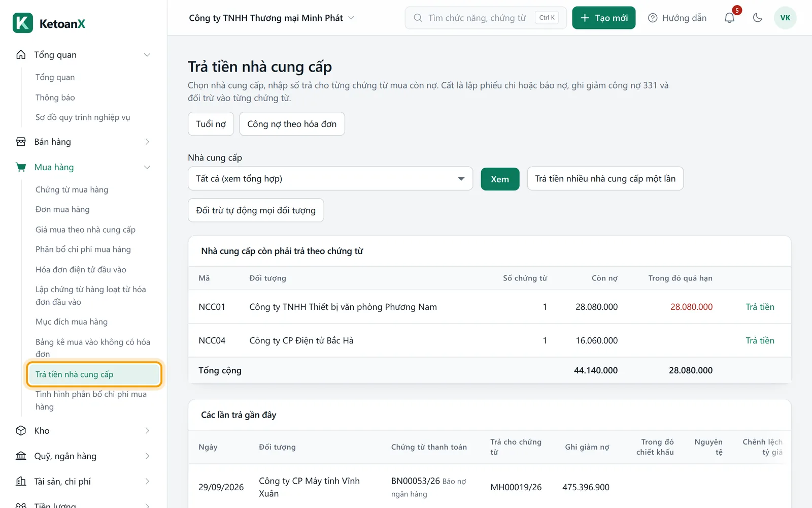Open Giá mua theo nhà cung cấp

(x=85, y=230)
